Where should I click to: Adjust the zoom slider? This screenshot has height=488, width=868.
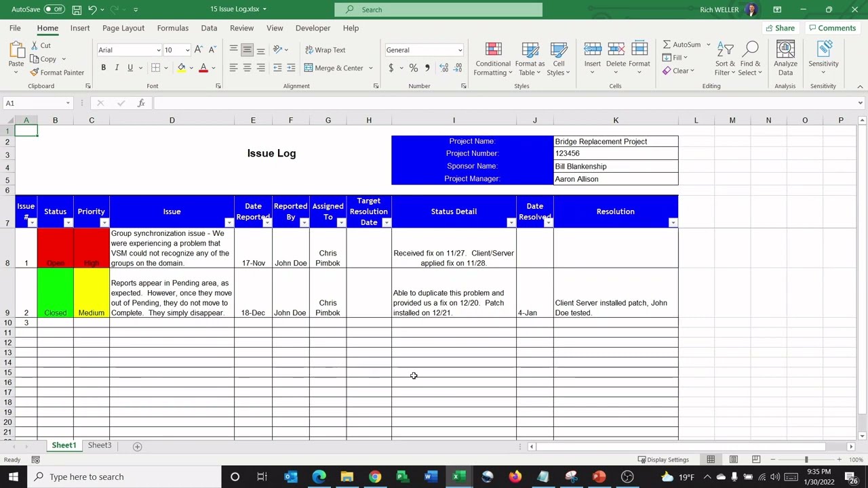[x=806, y=460]
